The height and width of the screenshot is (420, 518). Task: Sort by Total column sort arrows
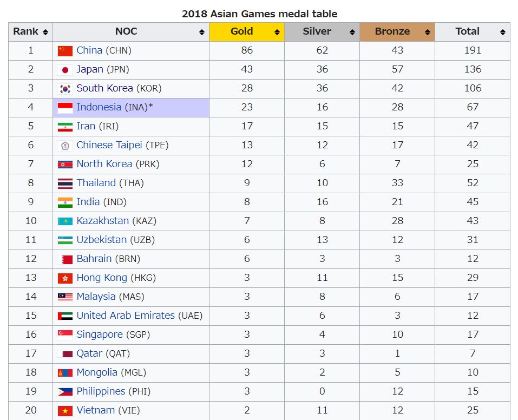[x=501, y=32]
